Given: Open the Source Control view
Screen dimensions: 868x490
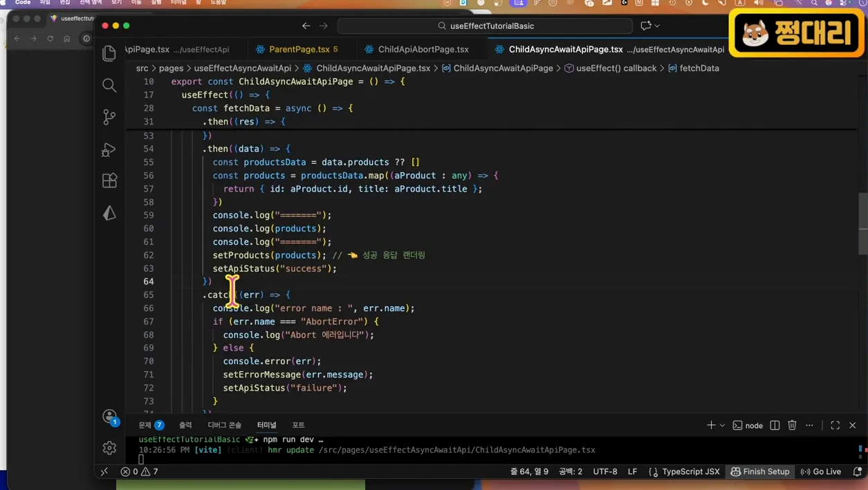Looking at the screenshot, I should [109, 117].
